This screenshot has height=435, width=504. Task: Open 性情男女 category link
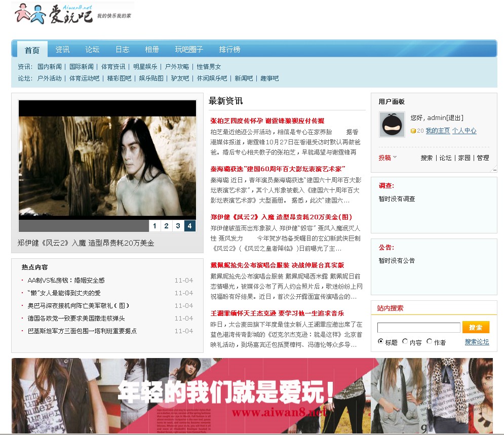click(x=209, y=66)
